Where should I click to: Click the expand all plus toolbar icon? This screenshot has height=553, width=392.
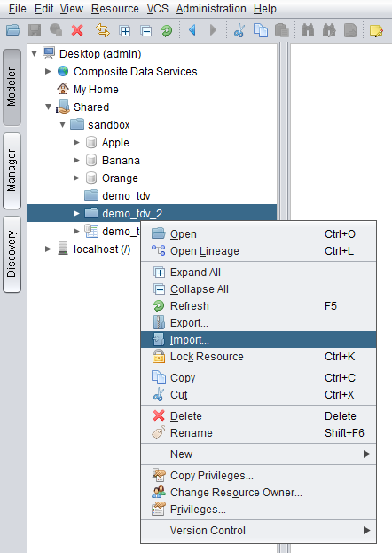pyautogui.click(x=125, y=31)
